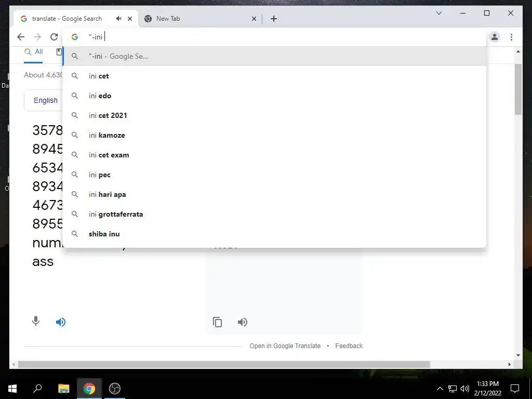Open the Chrome profile avatar menu
Screen dimensions: 532x399
point(495,37)
